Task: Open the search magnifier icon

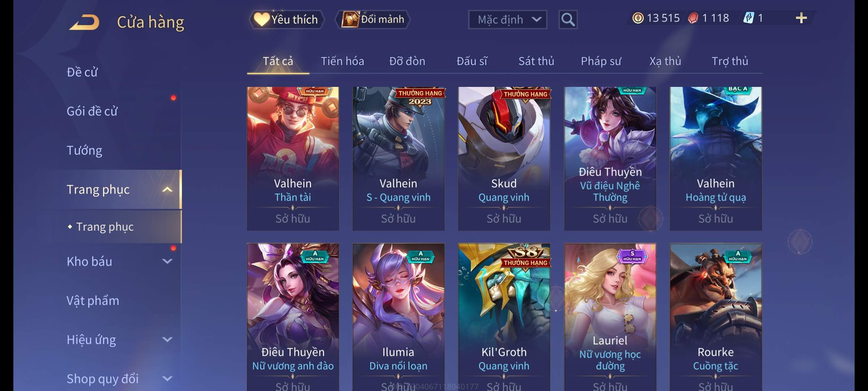Action: tap(568, 20)
